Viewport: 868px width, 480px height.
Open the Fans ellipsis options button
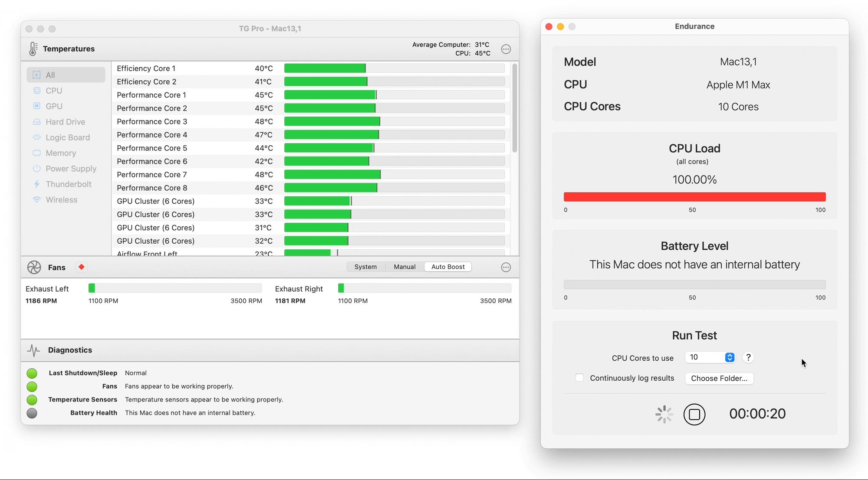506,267
